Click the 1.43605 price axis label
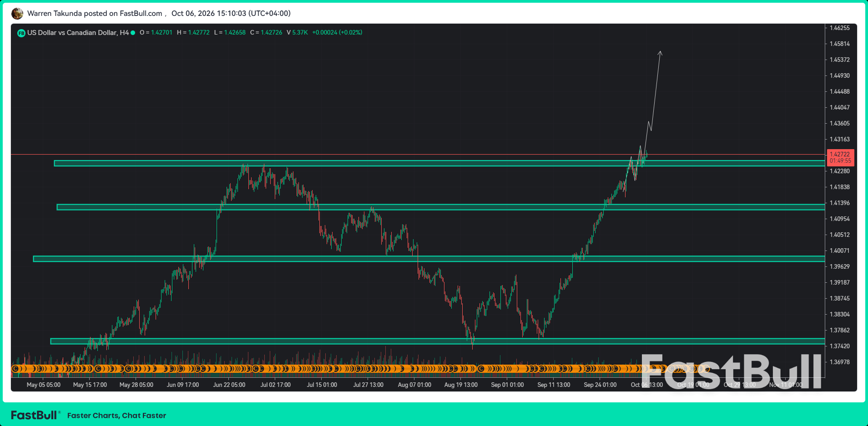The image size is (868, 426). (x=839, y=123)
